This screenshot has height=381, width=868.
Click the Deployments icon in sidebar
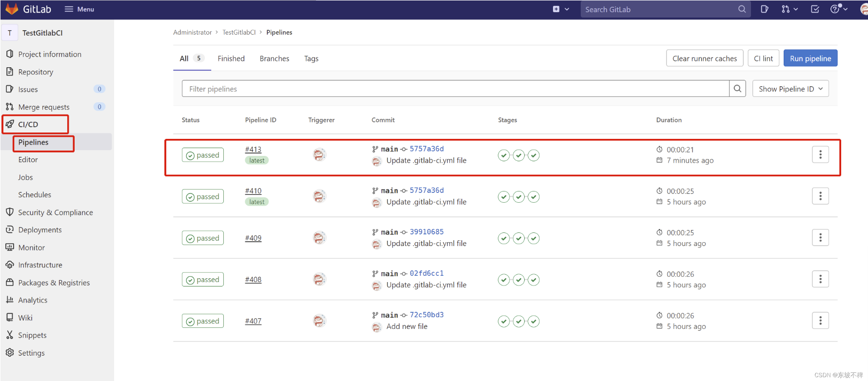coord(10,229)
